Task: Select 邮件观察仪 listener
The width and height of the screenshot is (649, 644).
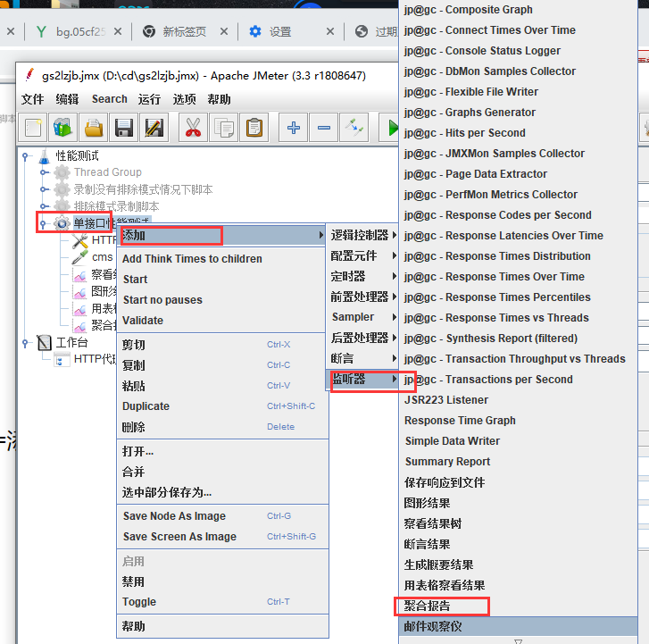Action: point(518,626)
